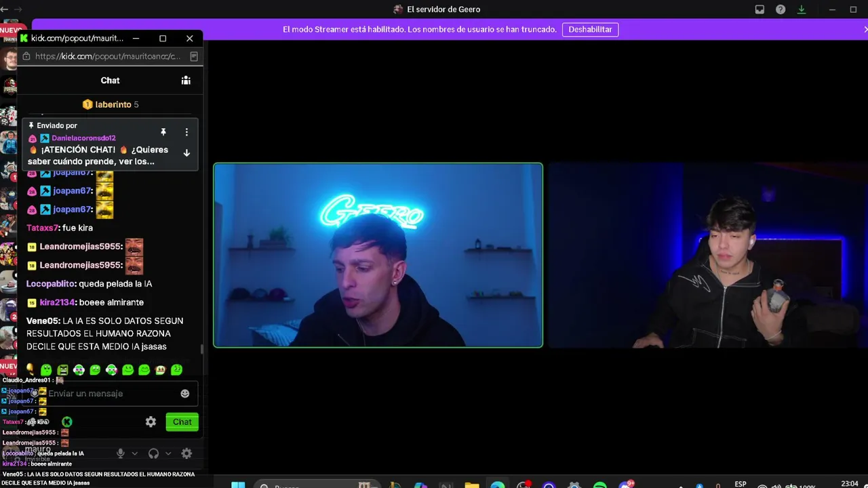The height and width of the screenshot is (488, 868).
Task: Insert the angry green square emote
Action: pos(62,369)
